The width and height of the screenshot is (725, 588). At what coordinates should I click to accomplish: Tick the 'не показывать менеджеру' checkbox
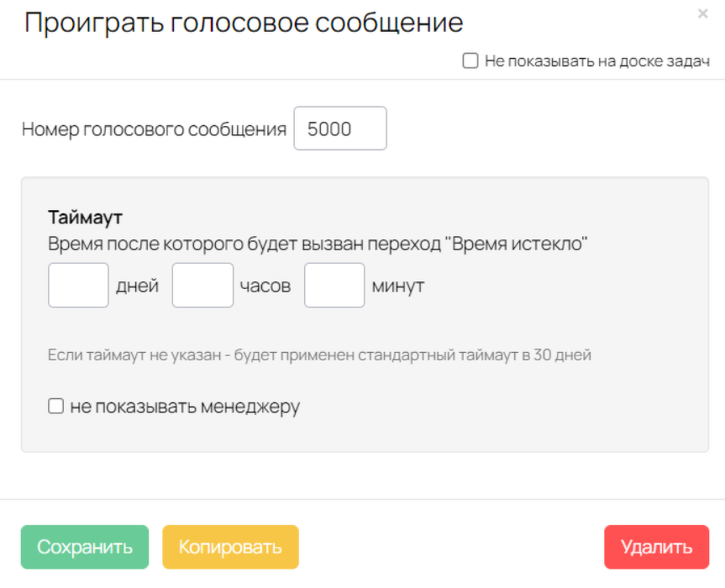point(56,406)
